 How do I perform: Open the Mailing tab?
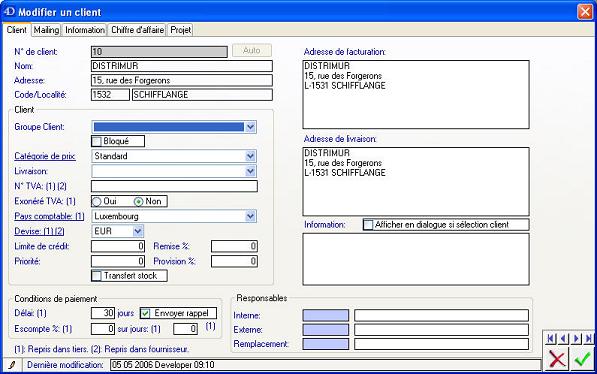click(x=46, y=30)
